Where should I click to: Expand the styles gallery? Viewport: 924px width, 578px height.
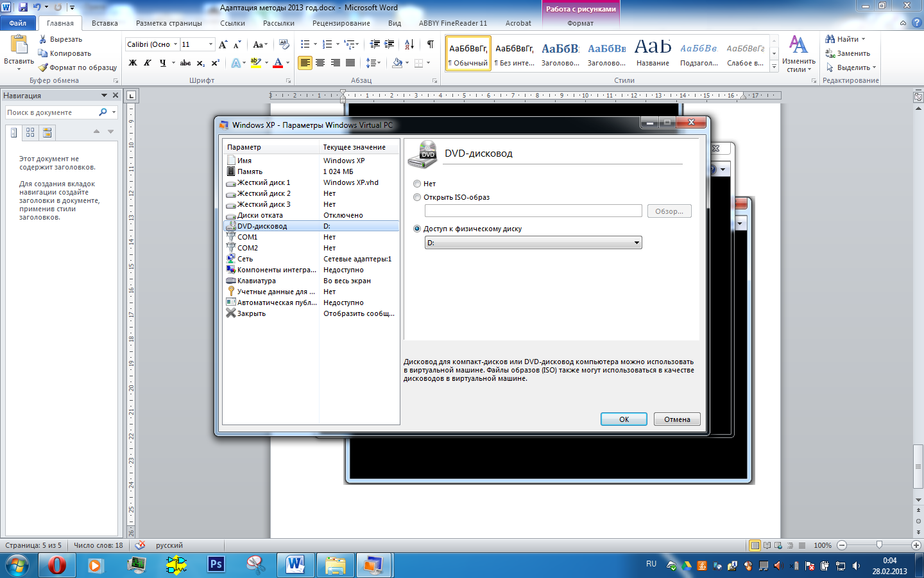click(x=774, y=66)
